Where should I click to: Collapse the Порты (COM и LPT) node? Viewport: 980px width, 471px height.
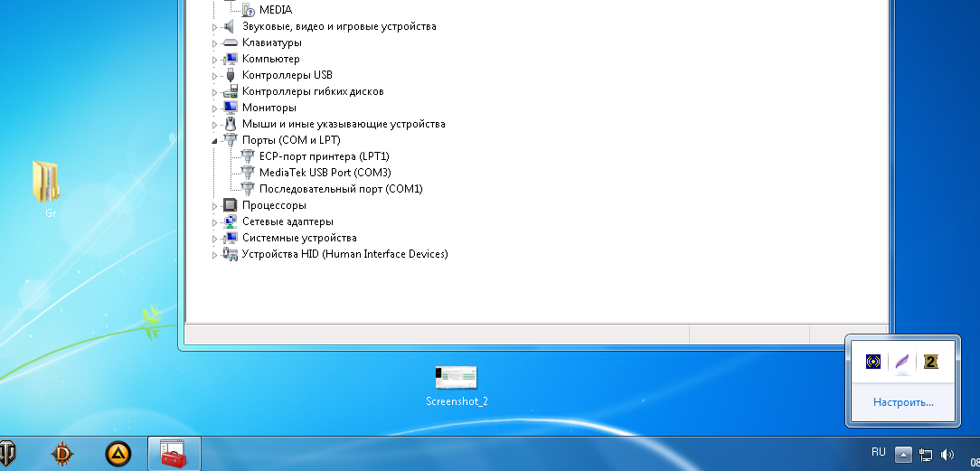tap(214, 140)
